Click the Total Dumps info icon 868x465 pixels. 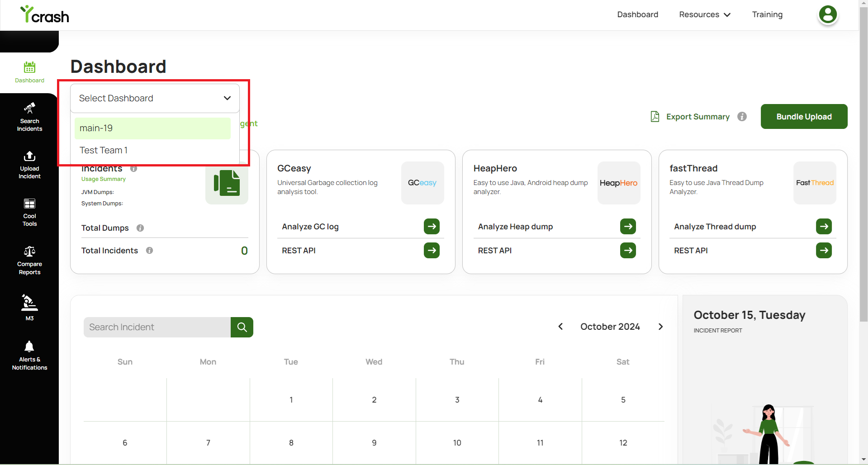pyautogui.click(x=140, y=228)
